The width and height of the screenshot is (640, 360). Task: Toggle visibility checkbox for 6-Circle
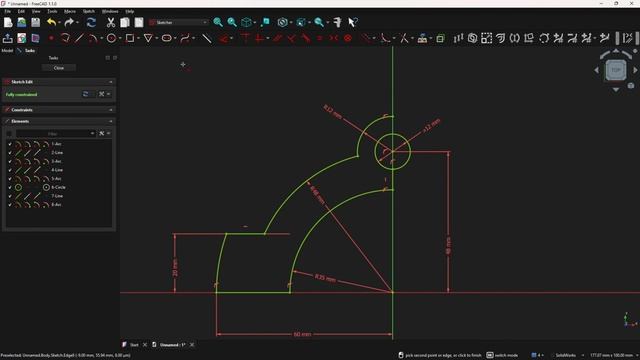click(x=10, y=187)
